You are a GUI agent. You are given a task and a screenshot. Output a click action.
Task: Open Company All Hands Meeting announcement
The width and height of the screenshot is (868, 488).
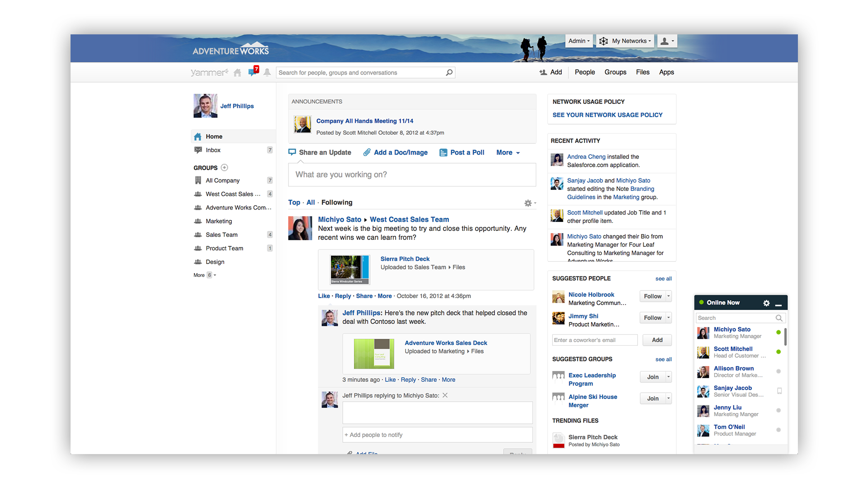tap(364, 121)
